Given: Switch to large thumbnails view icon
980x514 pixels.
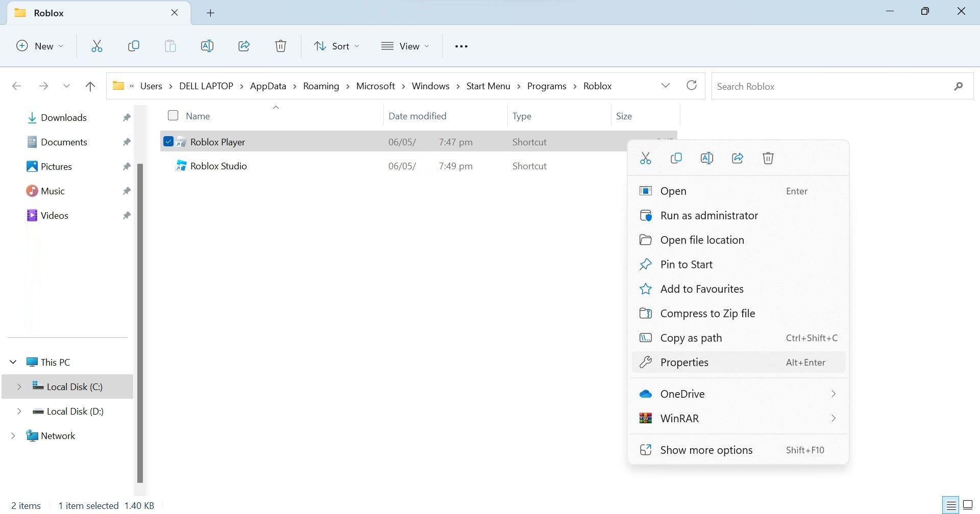Looking at the screenshot, I should (967, 506).
